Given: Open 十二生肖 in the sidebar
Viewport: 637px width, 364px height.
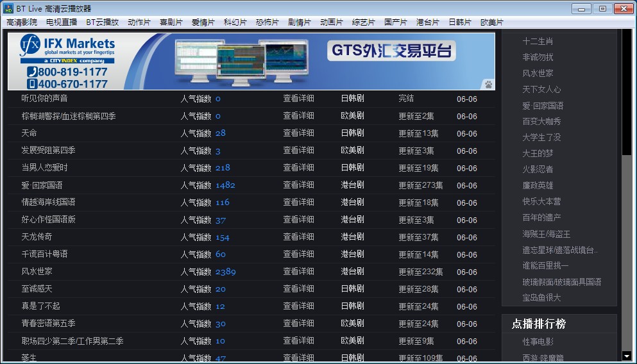Looking at the screenshot, I should point(538,41).
